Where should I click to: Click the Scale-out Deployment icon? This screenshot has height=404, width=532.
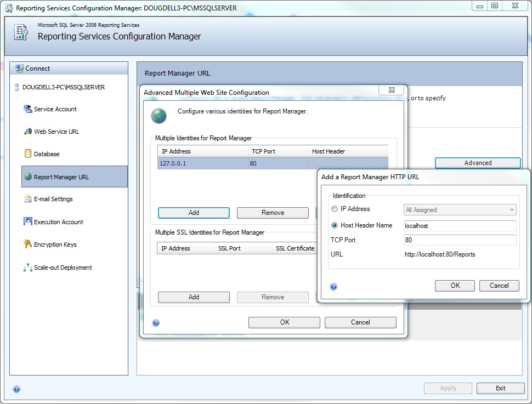pos(28,268)
